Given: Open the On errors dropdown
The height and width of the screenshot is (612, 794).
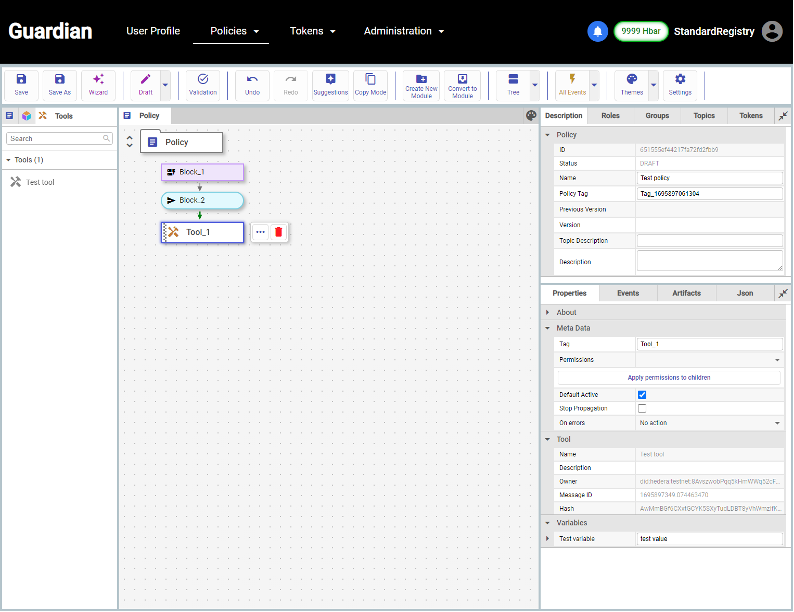Looking at the screenshot, I should click(710, 423).
